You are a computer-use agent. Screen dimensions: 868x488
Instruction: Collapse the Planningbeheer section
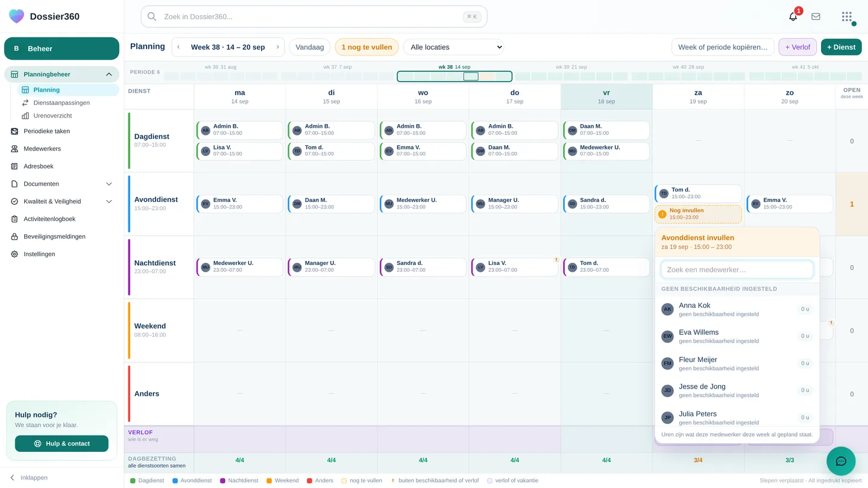pyautogui.click(x=108, y=75)
